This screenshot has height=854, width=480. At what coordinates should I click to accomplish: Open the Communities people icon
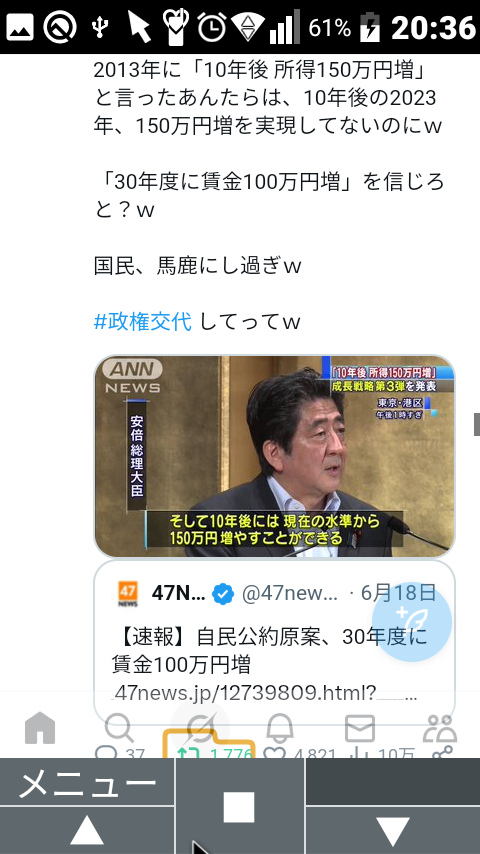[x=440, y=728]
